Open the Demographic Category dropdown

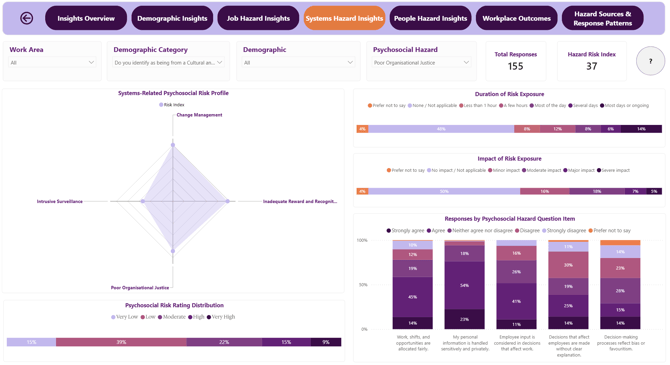168,62
